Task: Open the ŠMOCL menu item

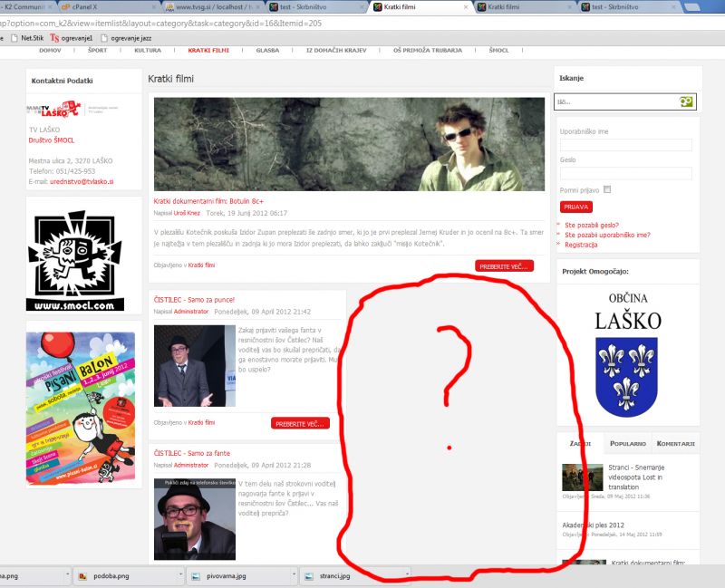Action: (498, 50)
